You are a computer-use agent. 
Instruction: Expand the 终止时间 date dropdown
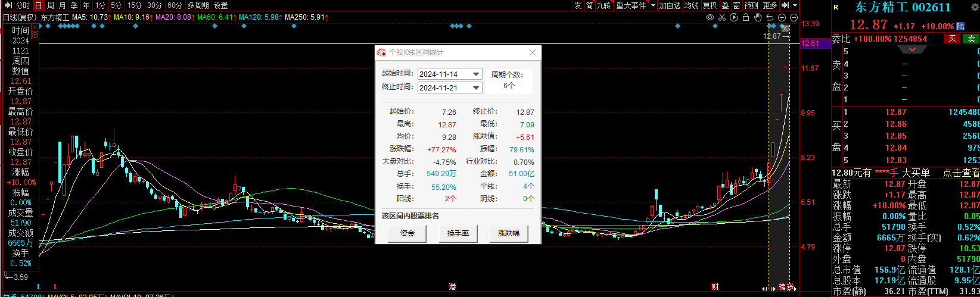[475, 88]
